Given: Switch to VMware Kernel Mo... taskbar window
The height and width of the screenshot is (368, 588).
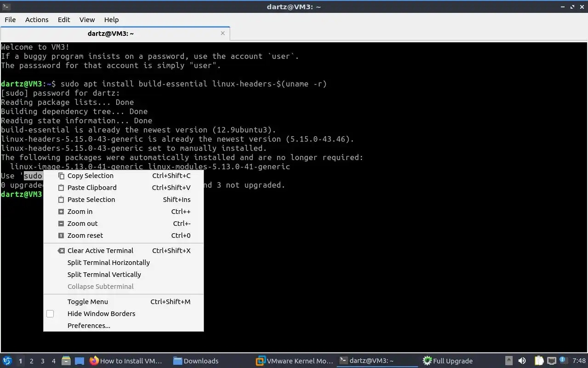Looking at the screenshot, I should (295, 361).
